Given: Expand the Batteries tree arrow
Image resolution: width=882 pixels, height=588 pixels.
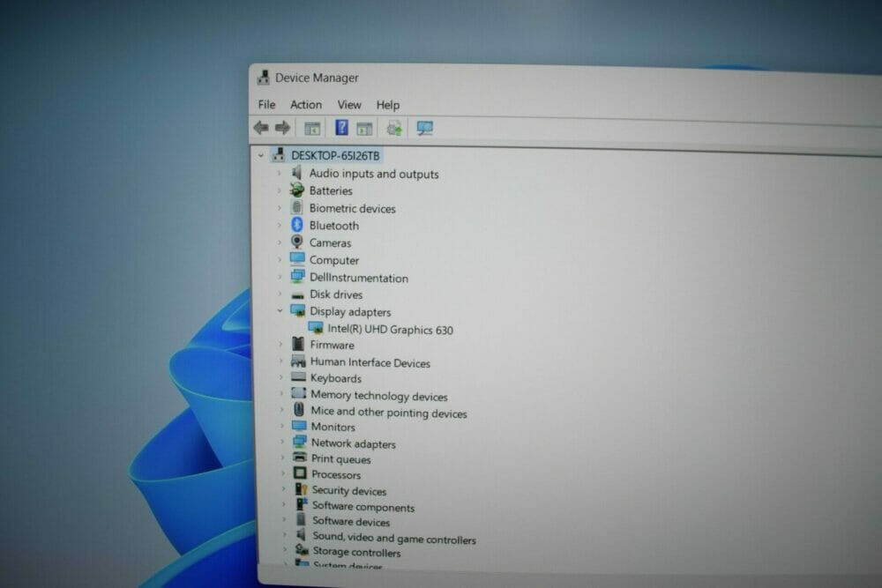Looking at the screenshot, I should tap(279, 190).
